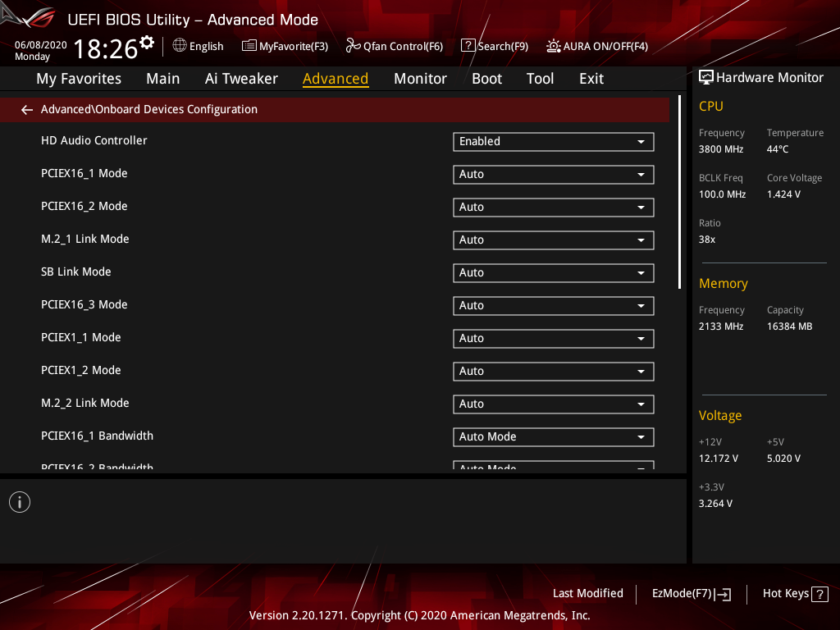The width and height of the screenshot is (840, 630).
Task: Select the PCIEX16_1 Mode label
Action: [84, 174]
